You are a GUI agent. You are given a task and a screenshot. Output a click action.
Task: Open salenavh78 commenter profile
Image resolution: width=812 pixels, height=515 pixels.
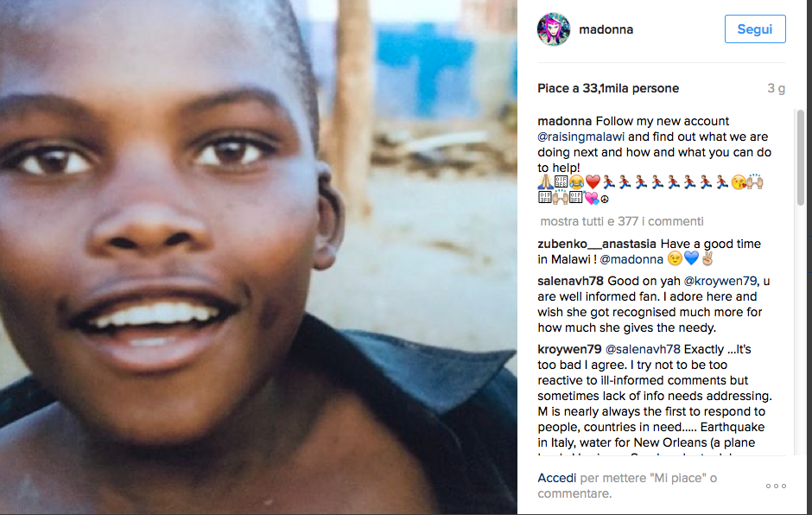coord(570,281)
